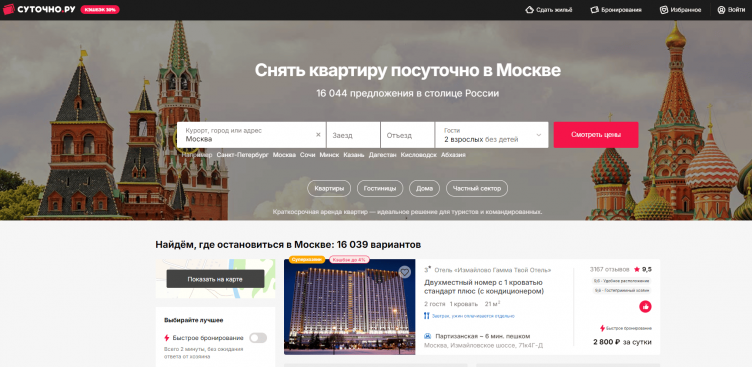Choose Минск suggestion
The height and width of the screenshot is (367, 752).
(x=329, y=155)
